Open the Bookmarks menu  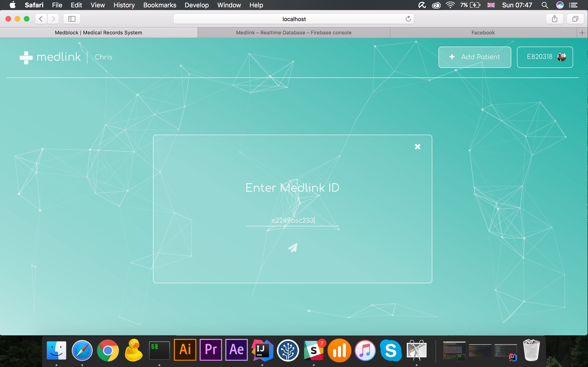[x=160, y=5]
